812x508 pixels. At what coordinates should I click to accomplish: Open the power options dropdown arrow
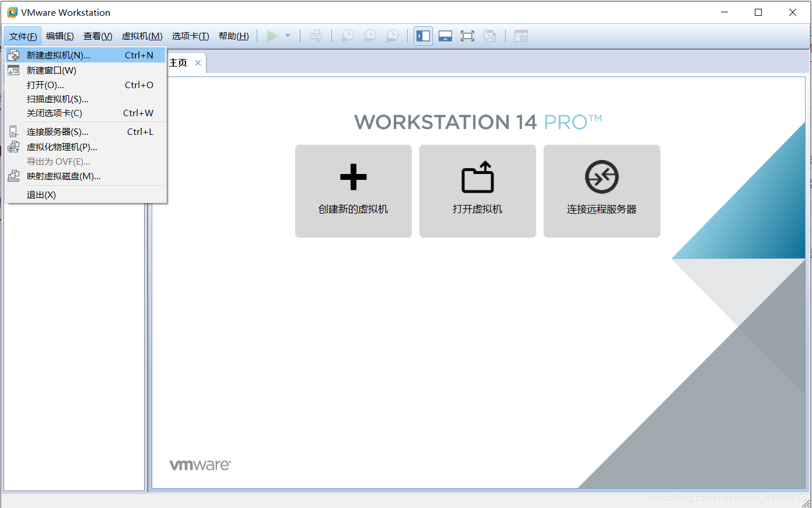click(288, 36)
